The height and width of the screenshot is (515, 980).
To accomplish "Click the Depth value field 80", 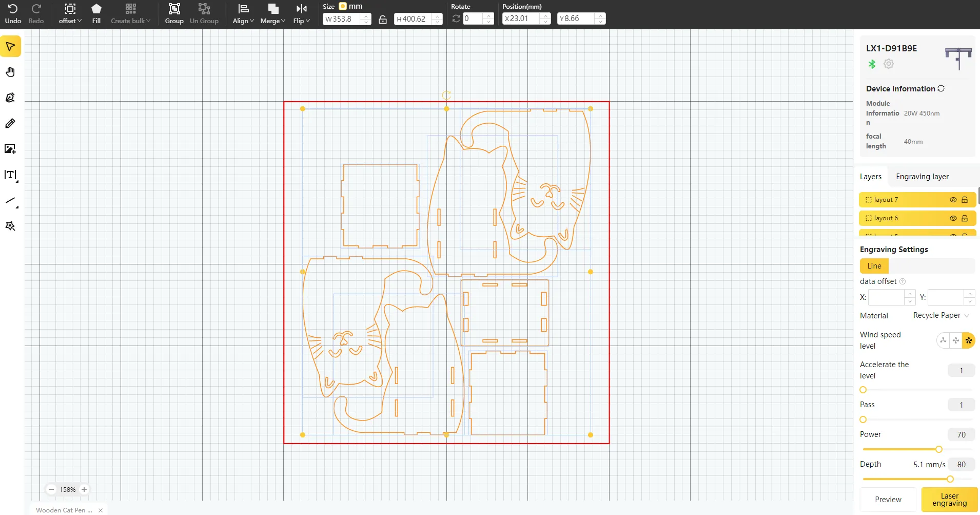I will coord(961,464).
